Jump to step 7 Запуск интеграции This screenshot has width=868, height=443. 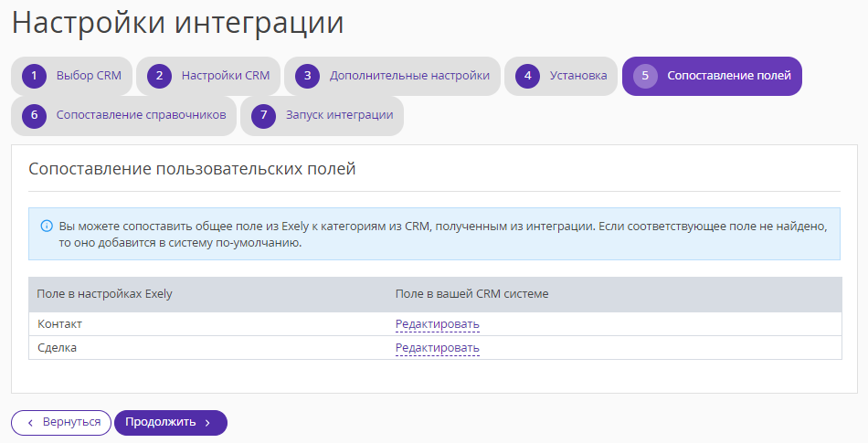pyautogui.click(x=322, y=116)
